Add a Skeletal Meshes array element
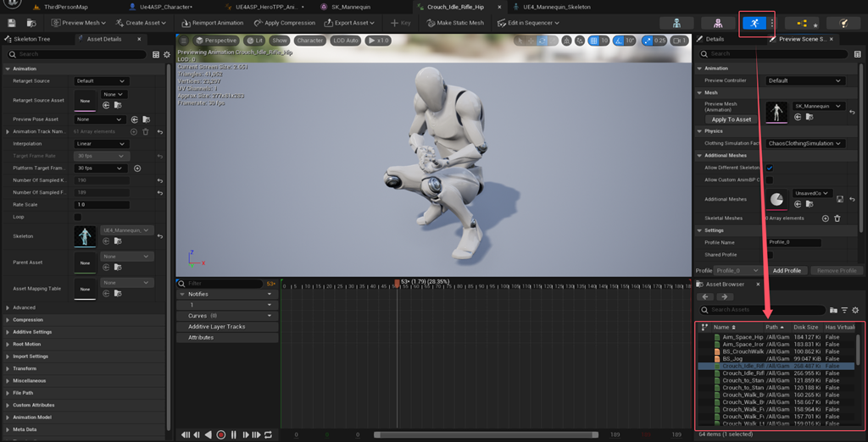Screen dimensions: 868x442 click(x=826, y=218)
